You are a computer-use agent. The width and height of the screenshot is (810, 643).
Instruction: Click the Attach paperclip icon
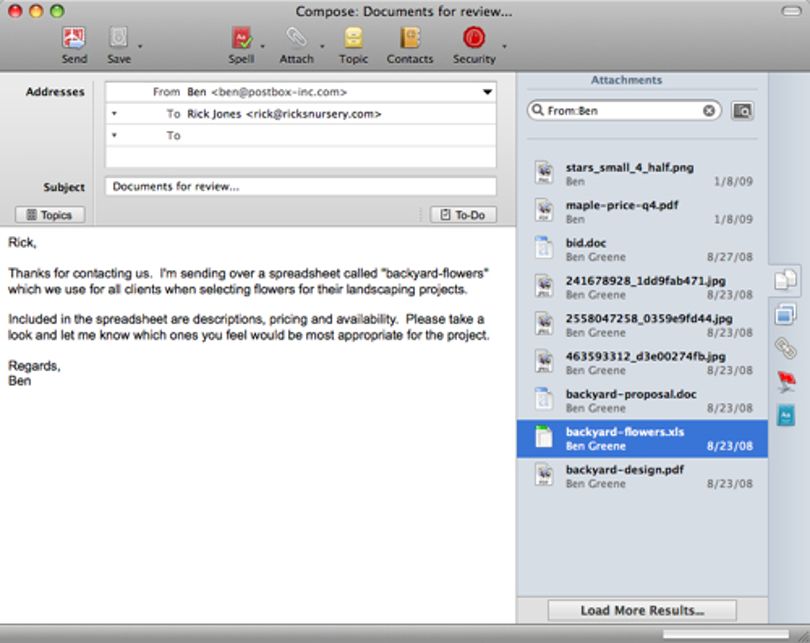click(x=296, y=39)
